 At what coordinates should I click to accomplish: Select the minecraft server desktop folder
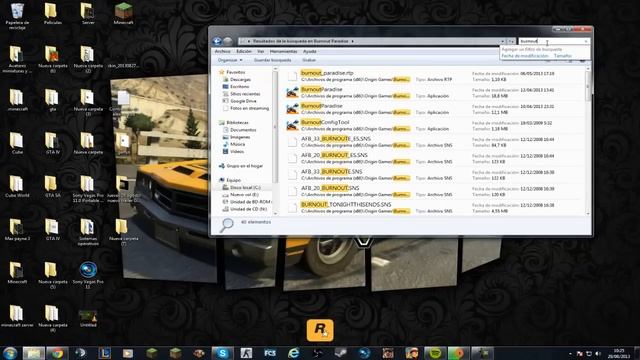[17, 316]
